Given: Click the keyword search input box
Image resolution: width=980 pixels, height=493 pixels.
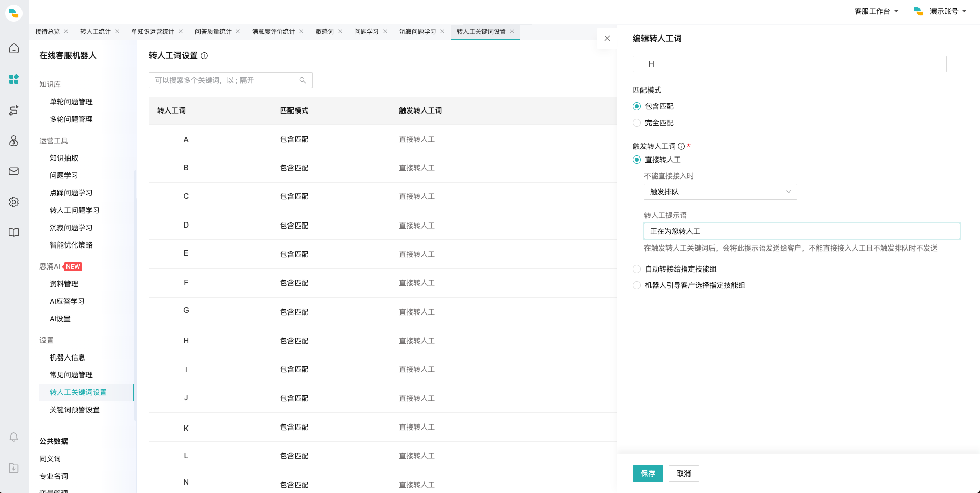Looking at the screenshot, I should (x=231, y=80).
